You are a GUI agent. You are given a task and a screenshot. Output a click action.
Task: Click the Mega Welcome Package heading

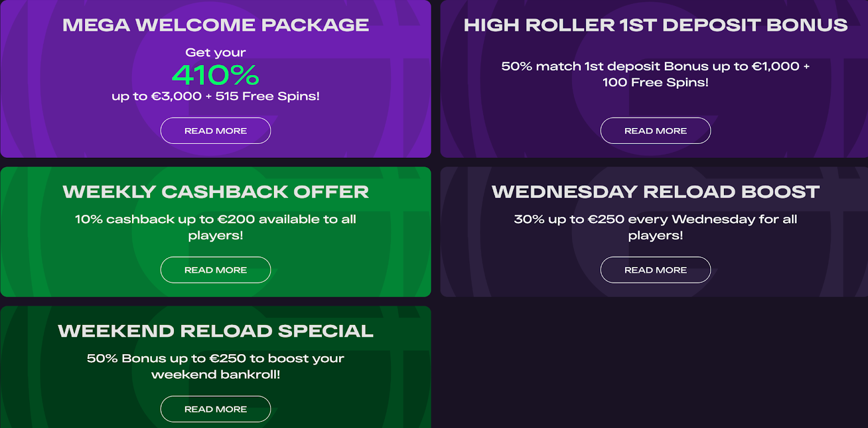215,25
